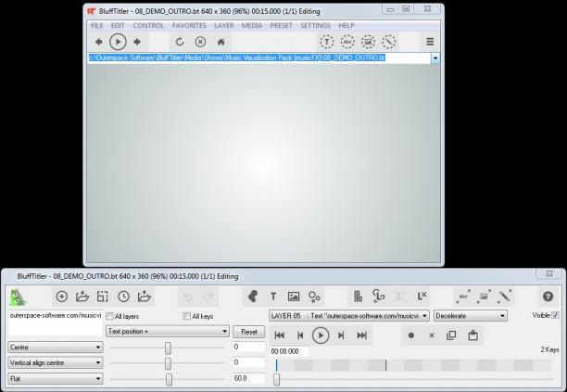Toggle the All keys checkbox
This screenshot has height=392, width=567.
pyautogui.click(x=187, y=316)
